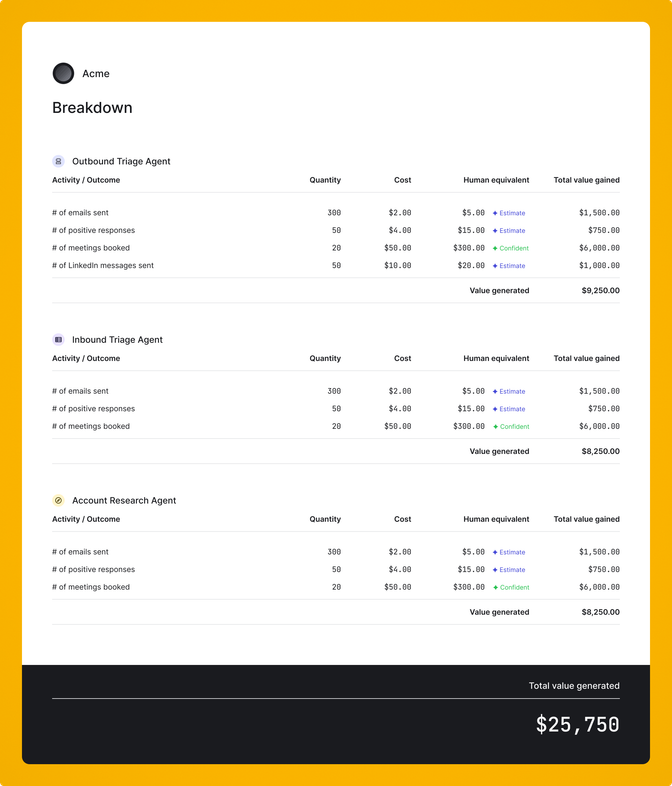
Task: Click Human equivalent header in Outbound table
Action: (x=496, y=180)
